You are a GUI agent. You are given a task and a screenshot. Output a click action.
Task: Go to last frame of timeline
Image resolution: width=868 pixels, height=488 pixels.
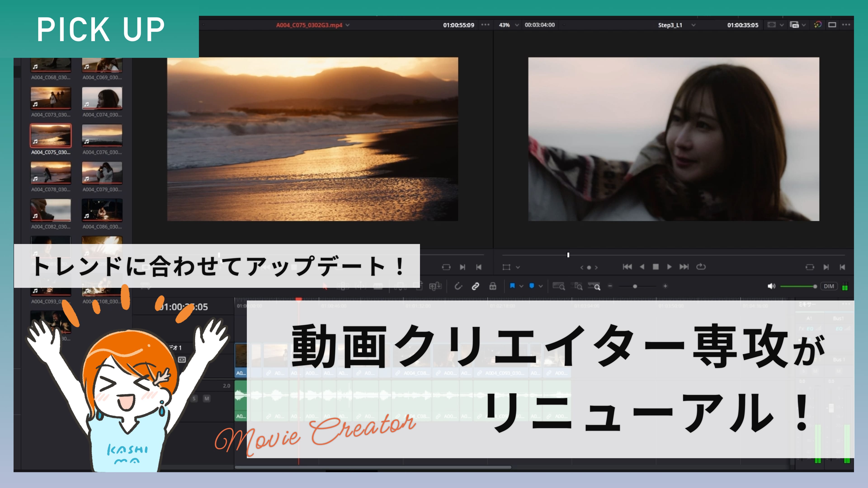684,267
